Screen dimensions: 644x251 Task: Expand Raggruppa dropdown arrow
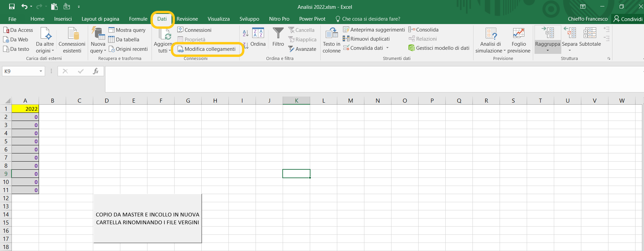(547, 51)
